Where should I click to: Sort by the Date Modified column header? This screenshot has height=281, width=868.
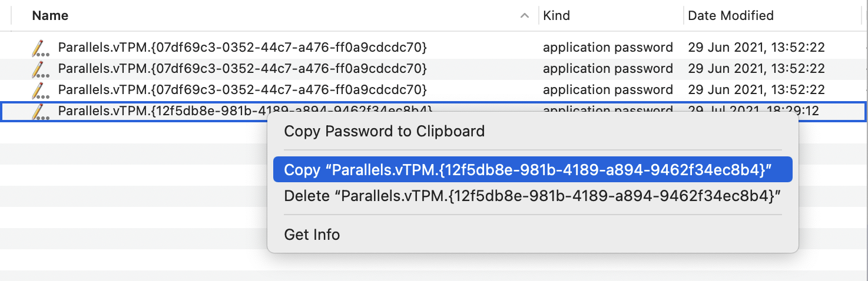(x=731, y=15)
